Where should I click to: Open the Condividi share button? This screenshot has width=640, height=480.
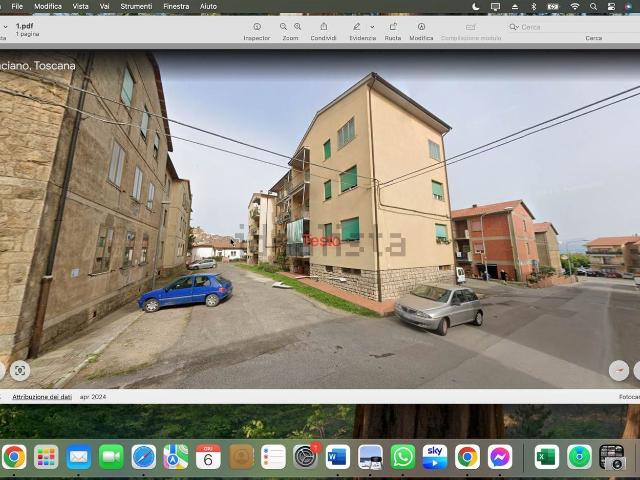click(323, 27)
